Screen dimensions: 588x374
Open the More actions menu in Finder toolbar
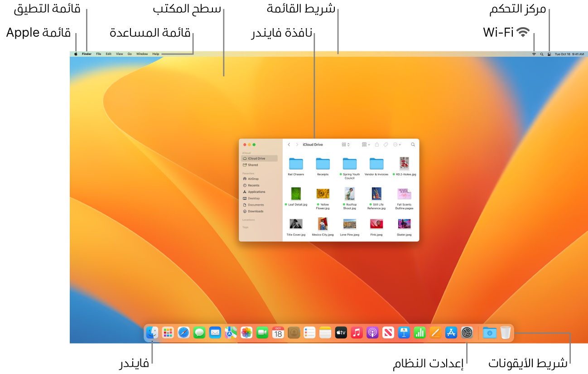[396, 144]
